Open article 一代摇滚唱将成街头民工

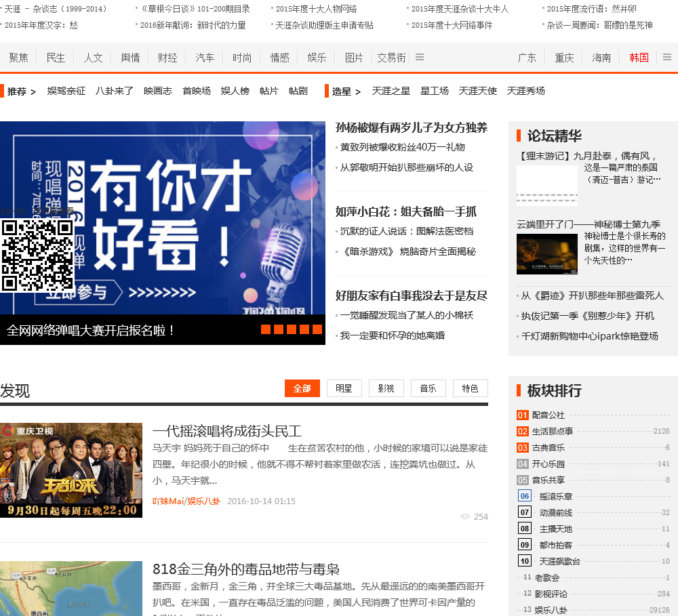pyautogui.click(x=226, y=431)
